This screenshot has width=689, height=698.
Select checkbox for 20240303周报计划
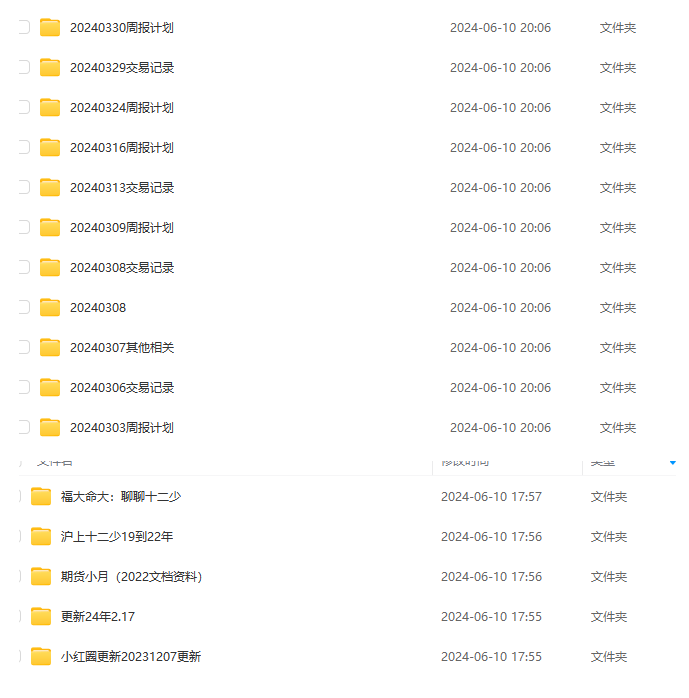(x=24, y=427)
